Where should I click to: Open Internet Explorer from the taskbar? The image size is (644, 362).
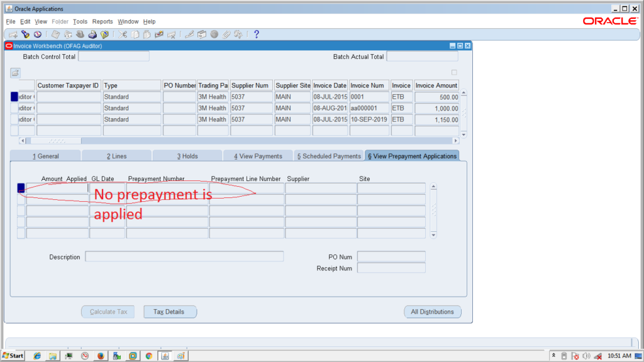click(37, 356)
